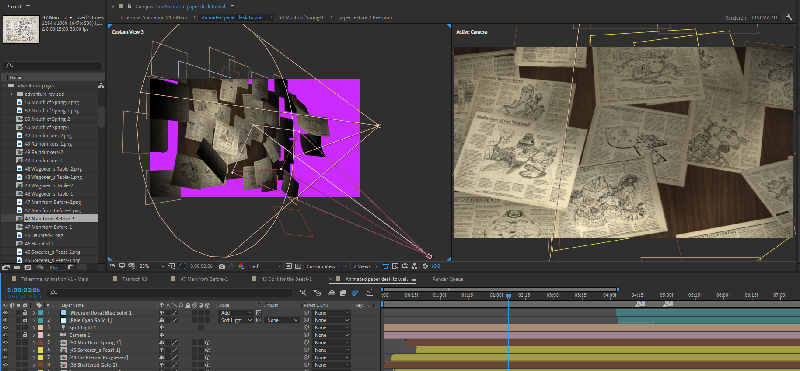The image size is (800, 371).
Task: Click the snapshot camera icon under viewer
Action: [222, 266]
